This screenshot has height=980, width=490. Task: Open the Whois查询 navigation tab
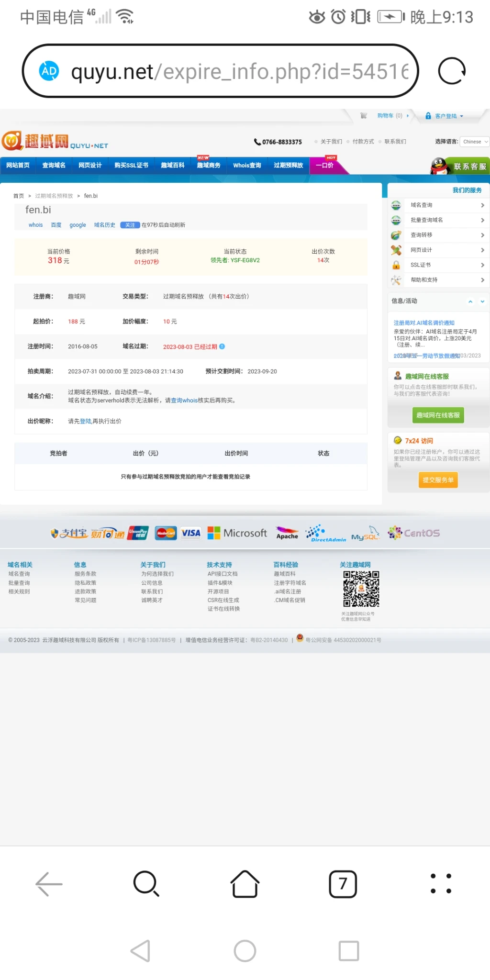(247, 166)
